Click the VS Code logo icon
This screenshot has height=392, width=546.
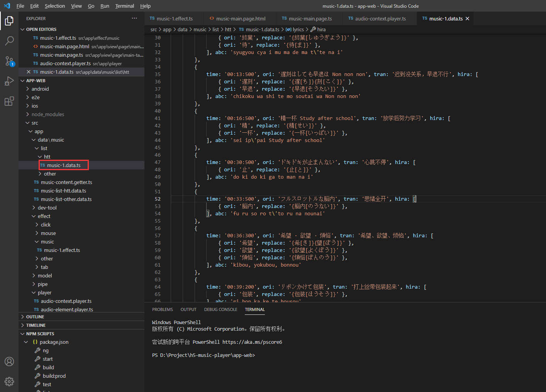(7, 6)
